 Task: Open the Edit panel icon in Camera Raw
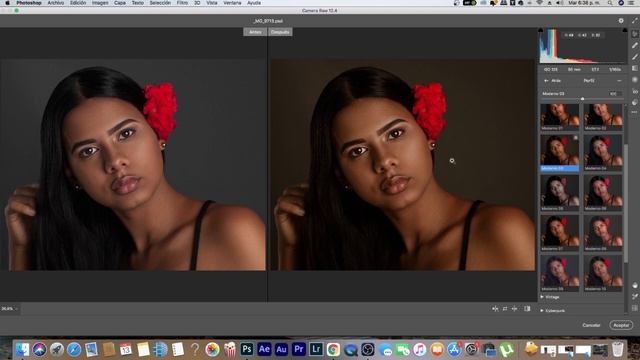[x=635, y=34]
